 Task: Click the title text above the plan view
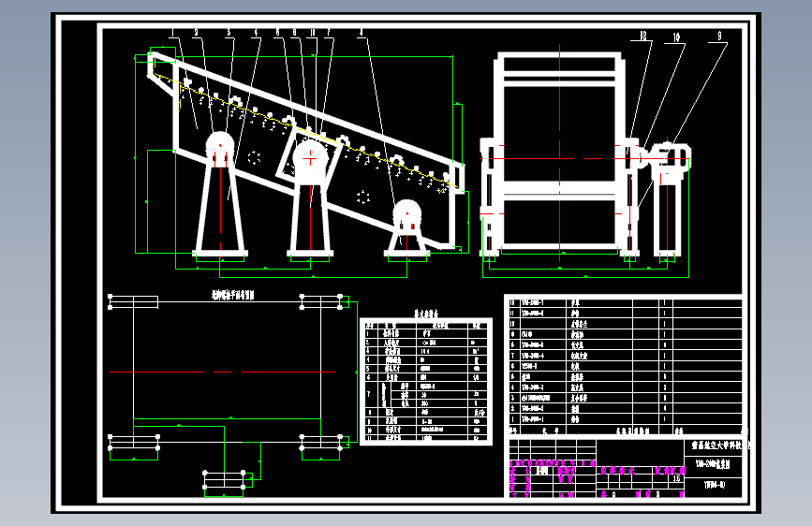click(x=233, y=296)
